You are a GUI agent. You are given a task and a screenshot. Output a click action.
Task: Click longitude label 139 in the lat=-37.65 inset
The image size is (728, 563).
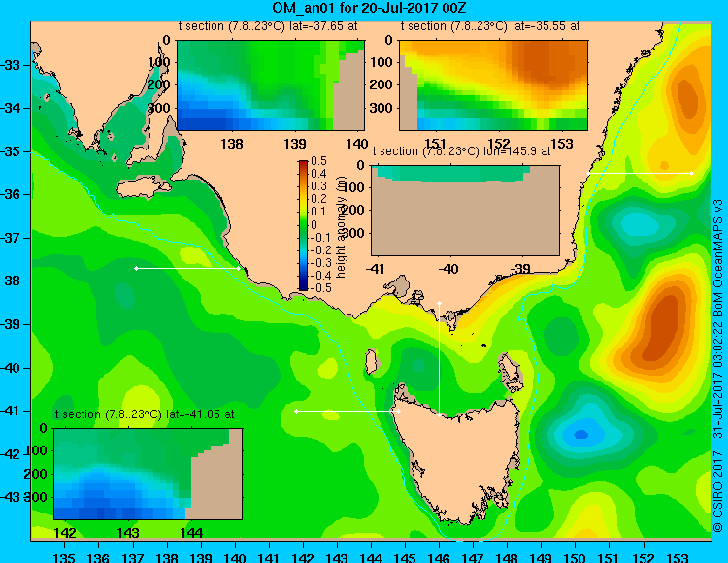point(295,144)
